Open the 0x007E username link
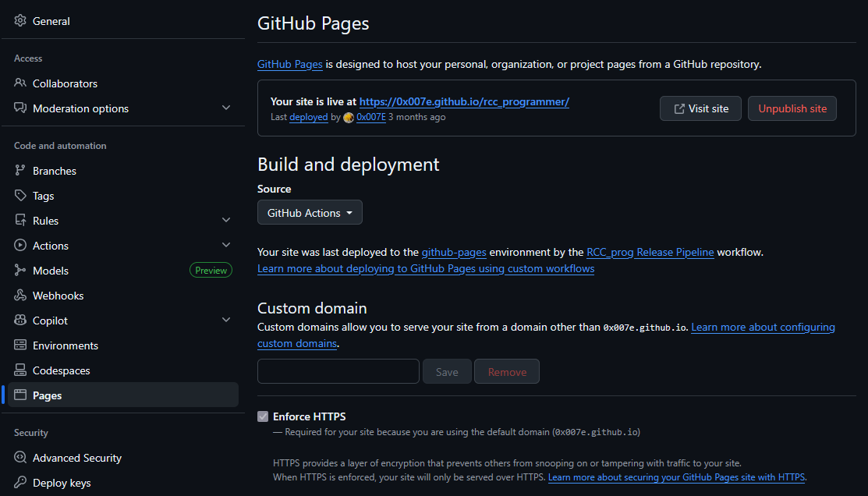Image resolution: width=868 pixels, height=496 pixels. point(371,117)
